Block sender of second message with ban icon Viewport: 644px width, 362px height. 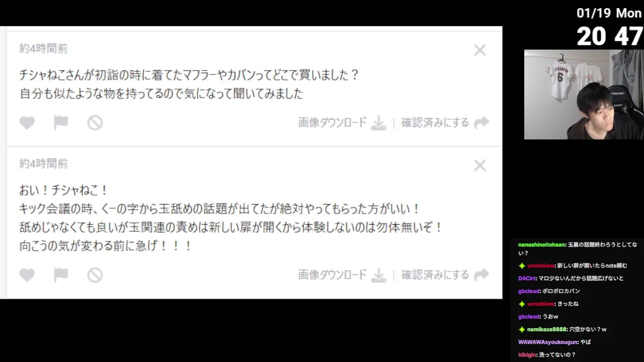point(95,275)
